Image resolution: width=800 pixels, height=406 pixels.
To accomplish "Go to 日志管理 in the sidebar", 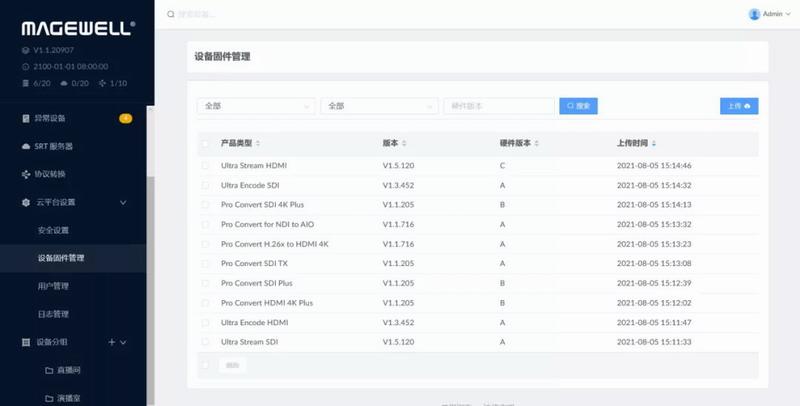I will pyautogui.click(x=52, y=314).
